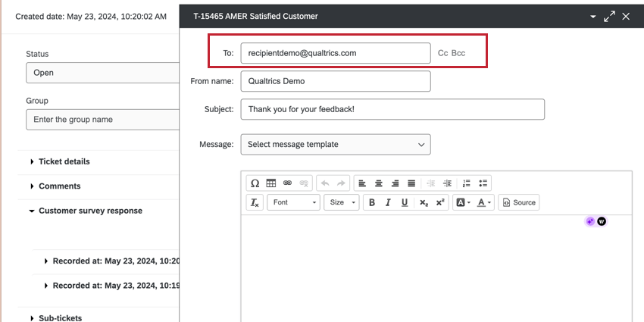Add Cc recipients
644x322 pixels.
click(442, 53)
